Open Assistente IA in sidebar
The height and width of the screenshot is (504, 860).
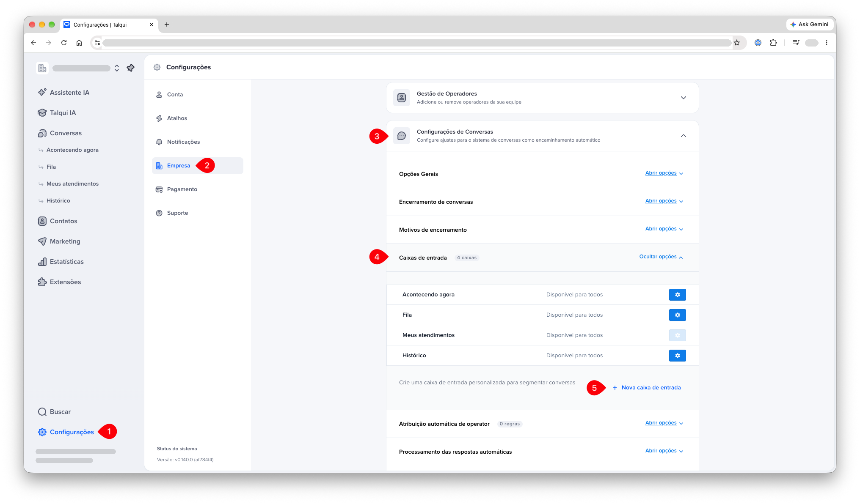click(x=63, y=92)
